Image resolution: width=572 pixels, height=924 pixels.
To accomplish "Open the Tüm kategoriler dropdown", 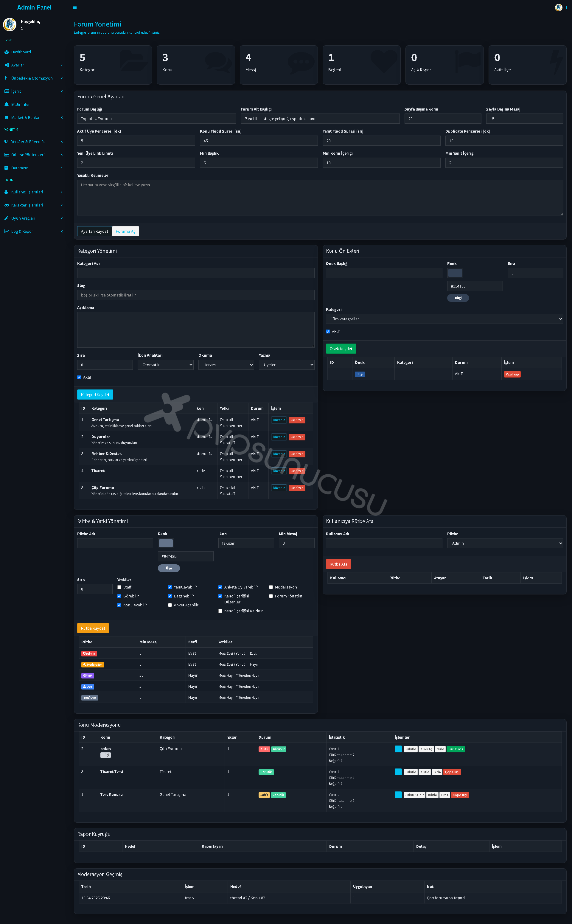I will click(x=444, y=319).
